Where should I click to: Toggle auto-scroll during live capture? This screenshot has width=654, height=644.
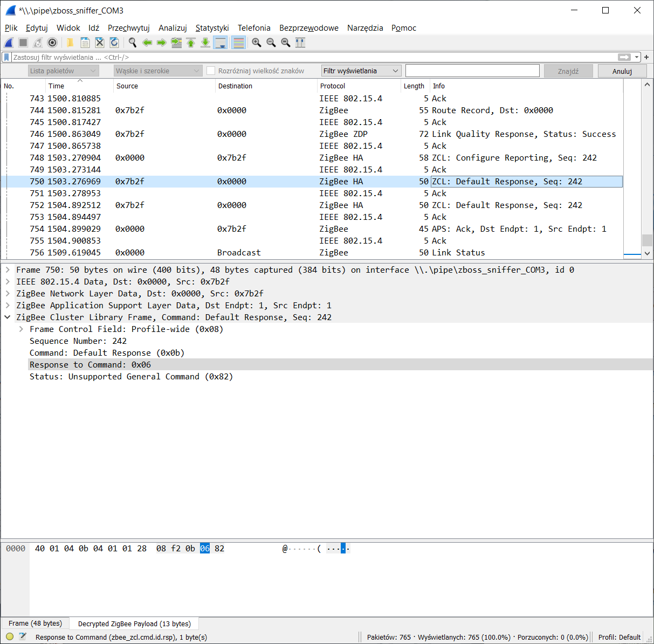pos(220,43)
